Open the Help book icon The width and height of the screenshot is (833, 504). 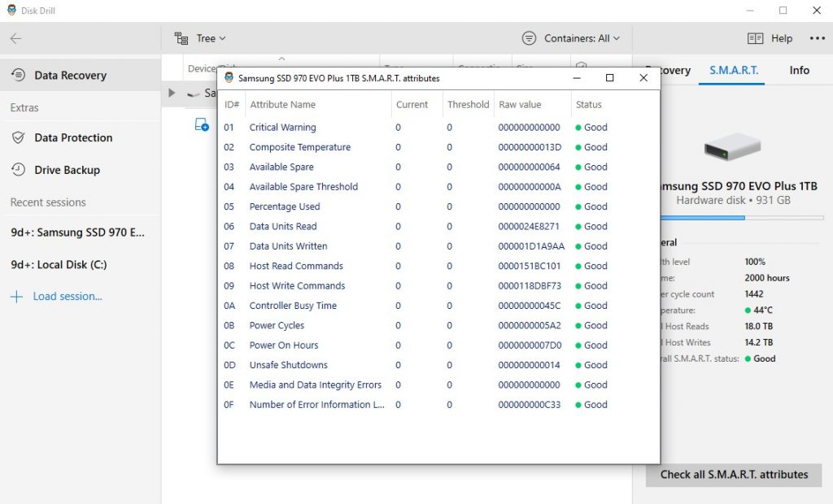tap(755, 38)
